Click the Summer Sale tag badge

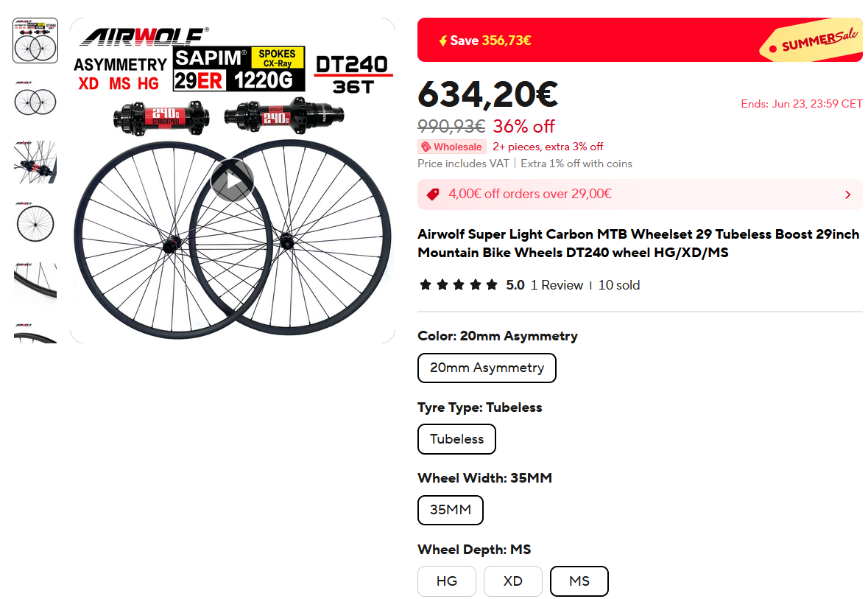[813, 43]
